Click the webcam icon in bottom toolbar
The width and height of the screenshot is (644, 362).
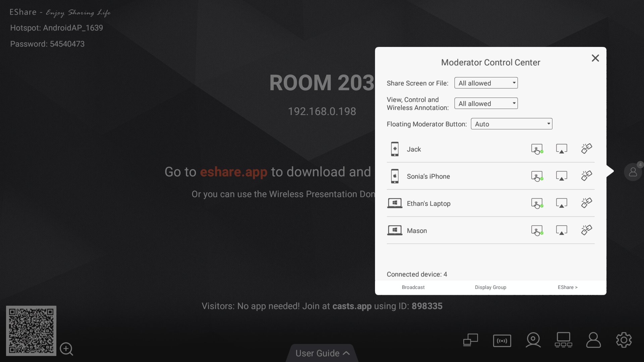[533, 340]
